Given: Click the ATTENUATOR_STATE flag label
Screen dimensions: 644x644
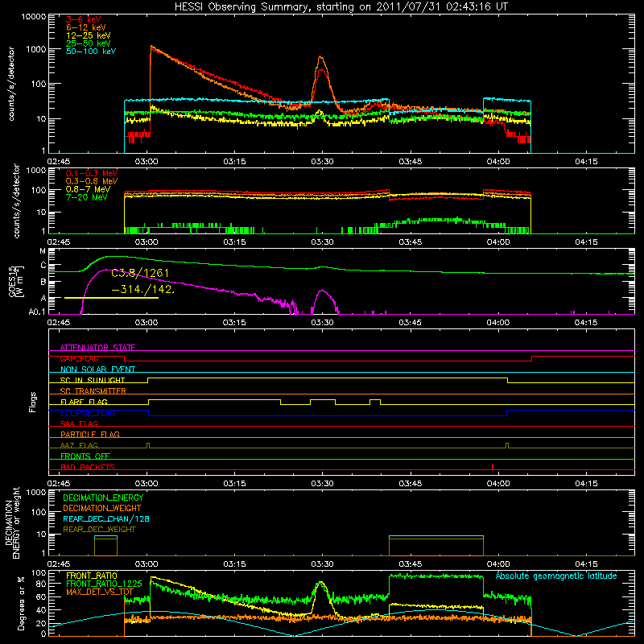Looking at the screenshot, I should click(97, 348).
